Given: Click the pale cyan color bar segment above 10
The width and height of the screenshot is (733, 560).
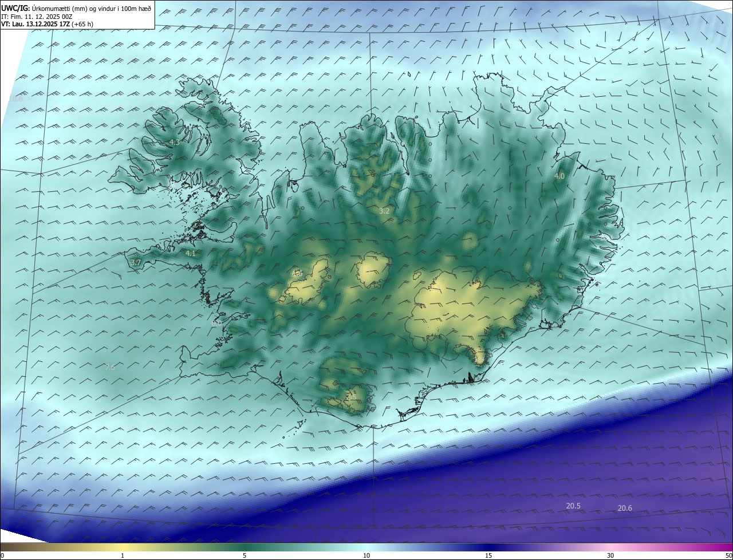Looking at the screenshot, I should click(366, 547).
